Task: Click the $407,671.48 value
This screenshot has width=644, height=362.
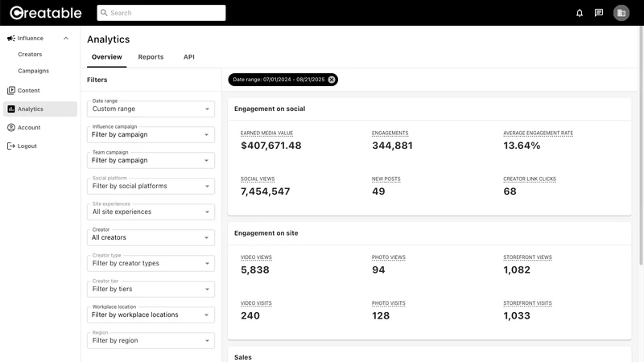Action: [x=270, y=146]
